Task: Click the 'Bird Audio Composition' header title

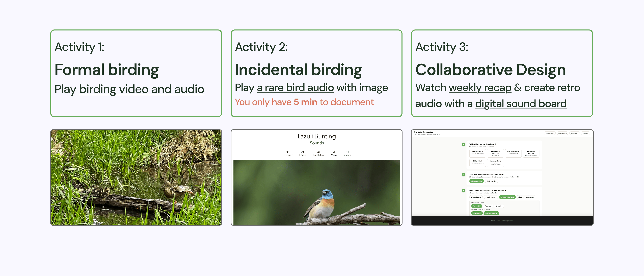Action: [x=423, y=132]
